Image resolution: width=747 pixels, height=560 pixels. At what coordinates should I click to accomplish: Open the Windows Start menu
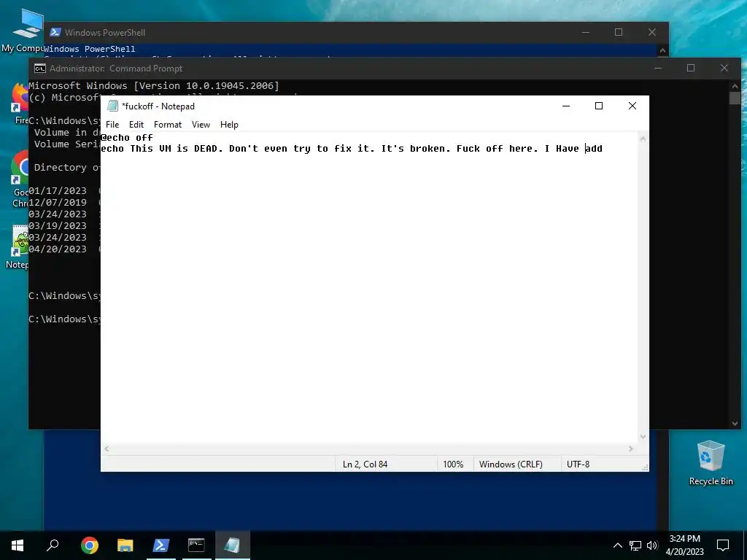(x=18, y=545)
